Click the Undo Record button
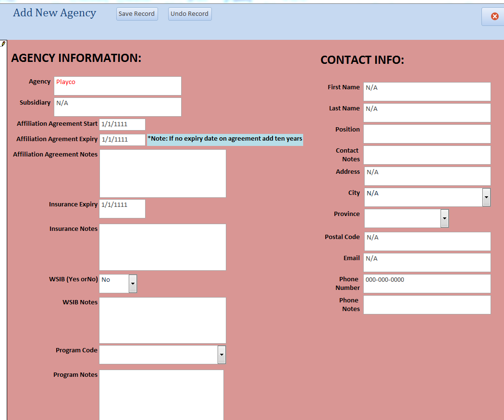Image resolution: width=504 pixels, height=420 pixels. click(x=190, y=14)
